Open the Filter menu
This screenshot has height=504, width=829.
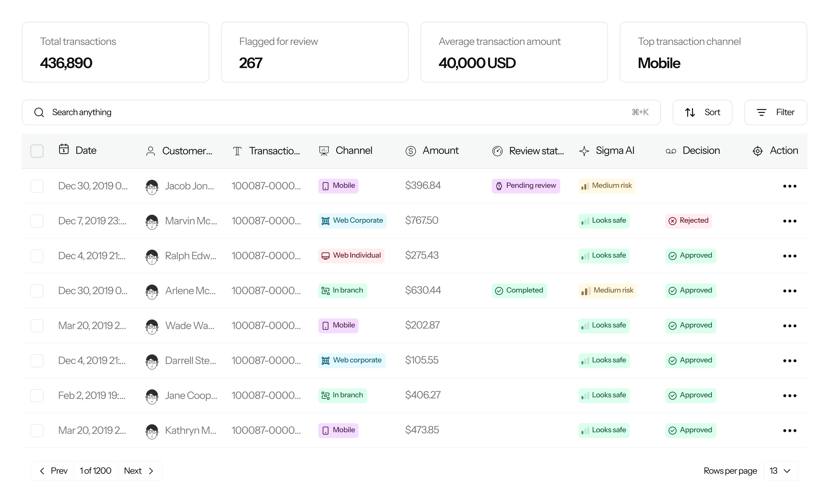[775, 112]
